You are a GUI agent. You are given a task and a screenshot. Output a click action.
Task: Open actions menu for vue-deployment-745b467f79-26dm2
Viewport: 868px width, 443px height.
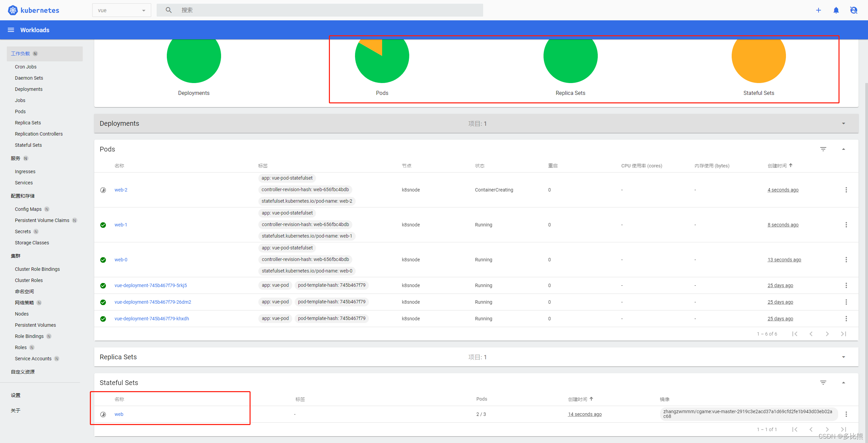(x=846, y=302)
